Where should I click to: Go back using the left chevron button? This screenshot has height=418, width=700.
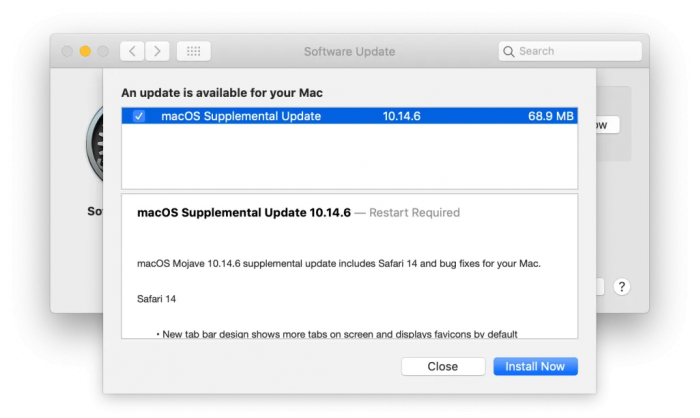pyautogui.click(x=133, y=51)
